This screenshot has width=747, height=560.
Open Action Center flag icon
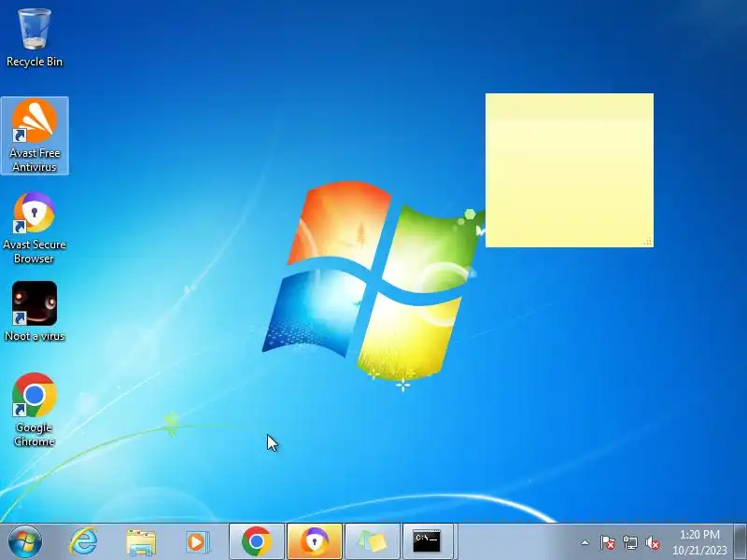[x=608, y=542]
